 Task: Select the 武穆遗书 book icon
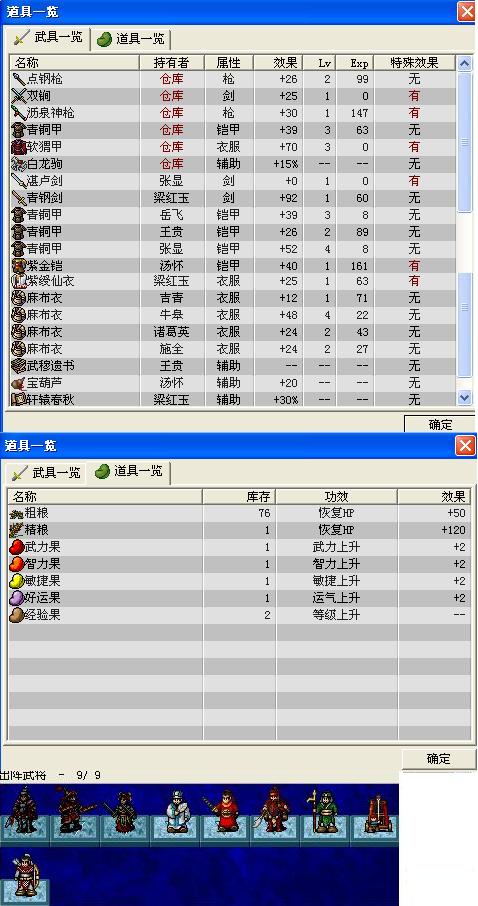(18, 366)
